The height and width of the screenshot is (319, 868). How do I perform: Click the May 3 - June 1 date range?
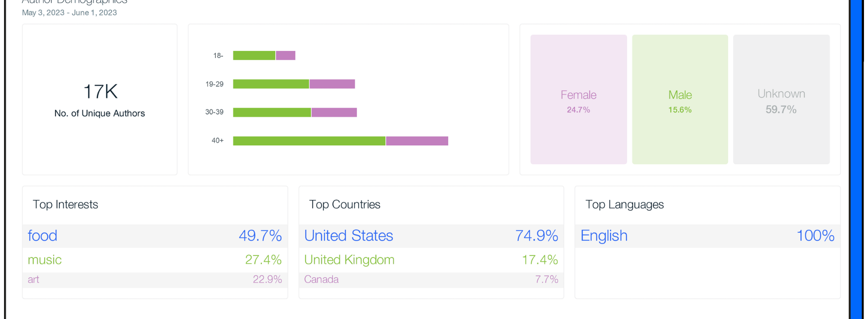[x=70, y=12]
